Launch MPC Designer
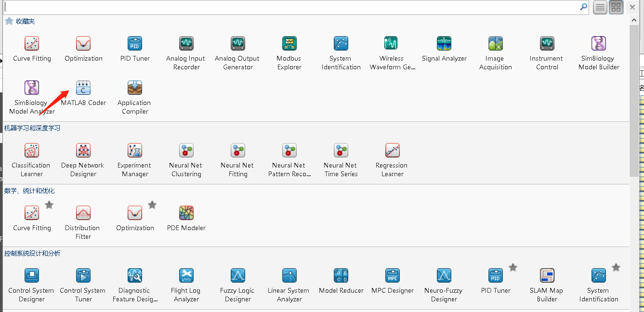Viewport: 644px width, 312px height. [392, 281]
